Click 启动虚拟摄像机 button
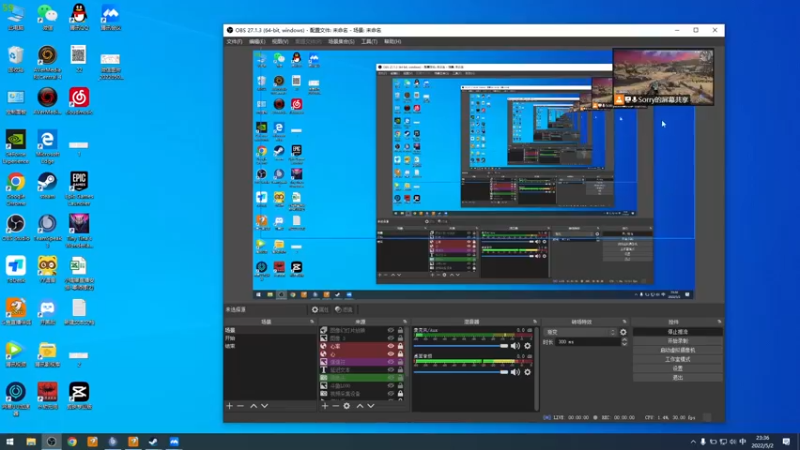The height and width of the screenshot is (450, 800). pyautogui.click(x=678, y=350)
